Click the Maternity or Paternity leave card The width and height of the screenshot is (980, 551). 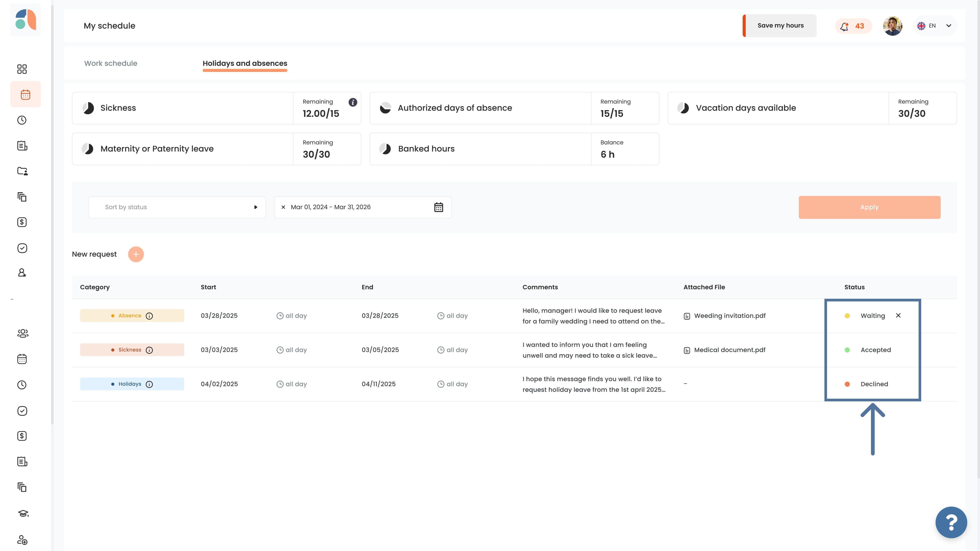(217, 149)
